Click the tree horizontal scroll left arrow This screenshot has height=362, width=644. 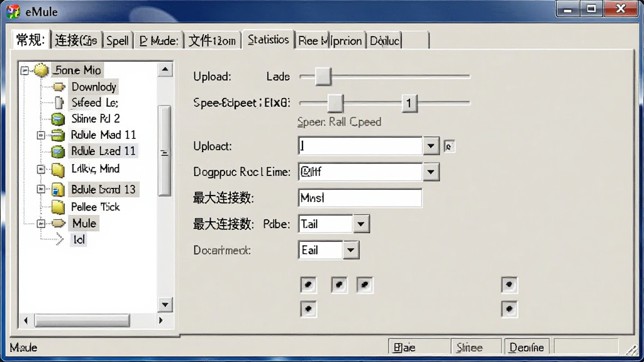[26, 320]
